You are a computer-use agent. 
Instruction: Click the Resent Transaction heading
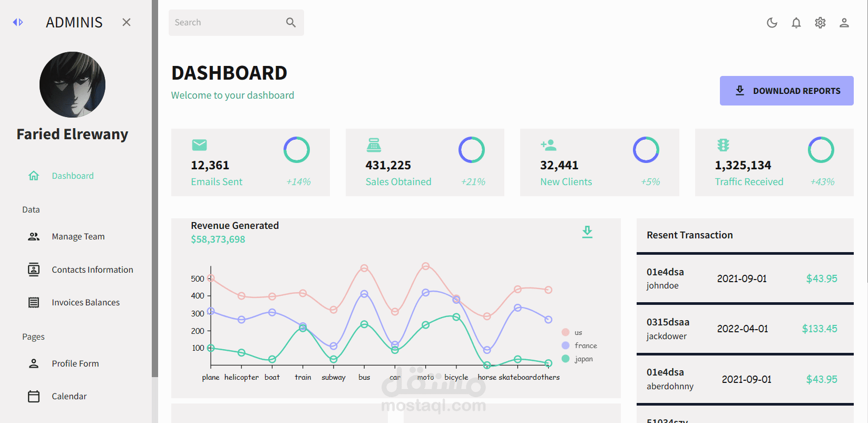[x=690, y=235]
